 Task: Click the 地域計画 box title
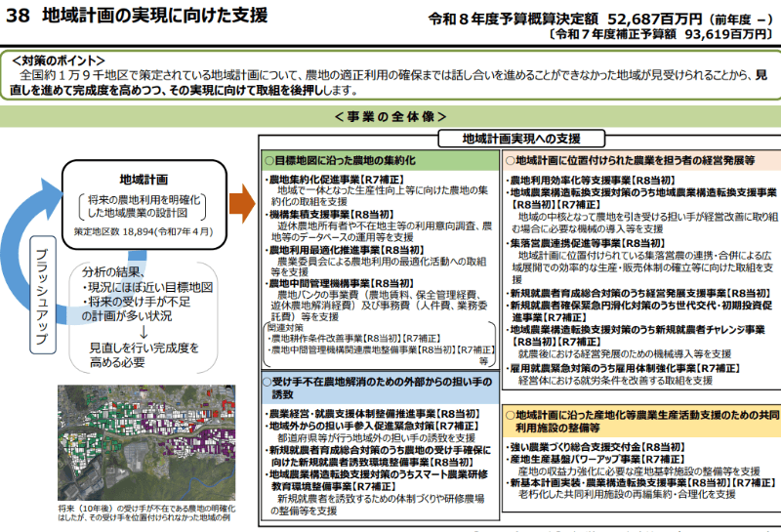point(144,180)
